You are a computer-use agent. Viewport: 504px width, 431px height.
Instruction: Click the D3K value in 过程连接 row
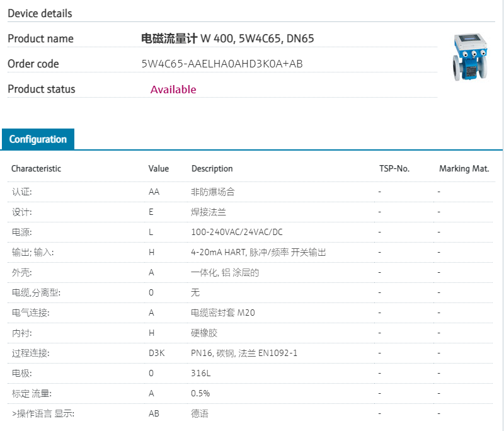tap(156, 353)
